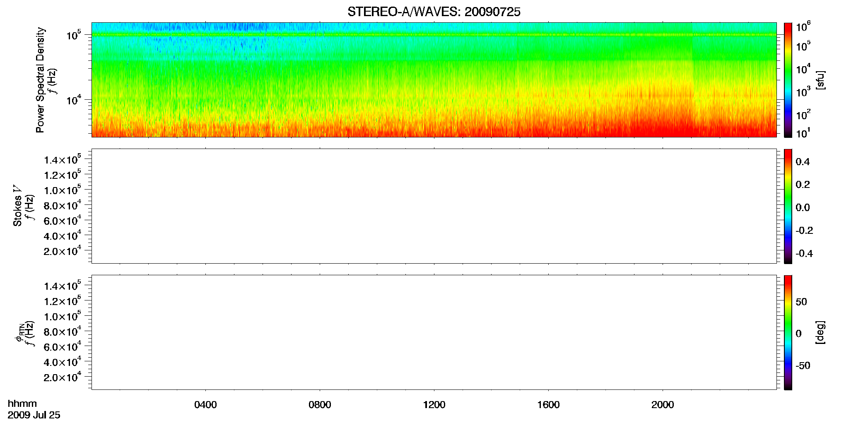Click the STEREO-A/WAVES: 20090725 plot title
The height and width of the screenshot is (447, 868).
pos(434,12)
